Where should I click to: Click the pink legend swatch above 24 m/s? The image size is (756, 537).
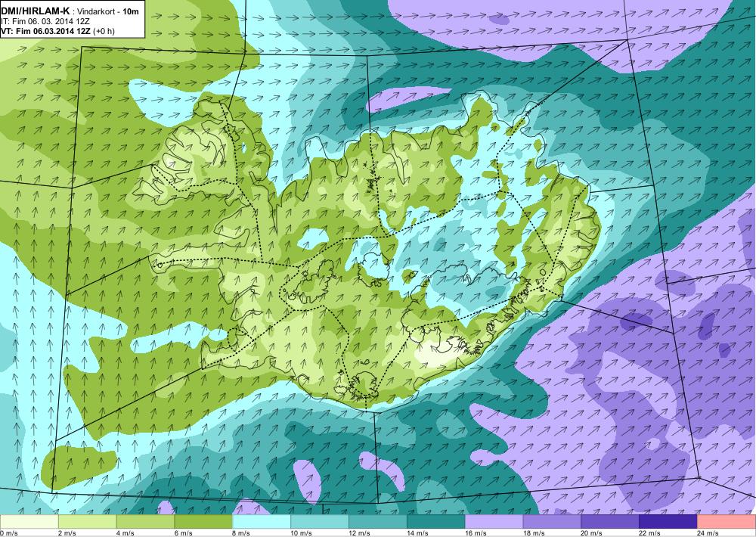727,522
